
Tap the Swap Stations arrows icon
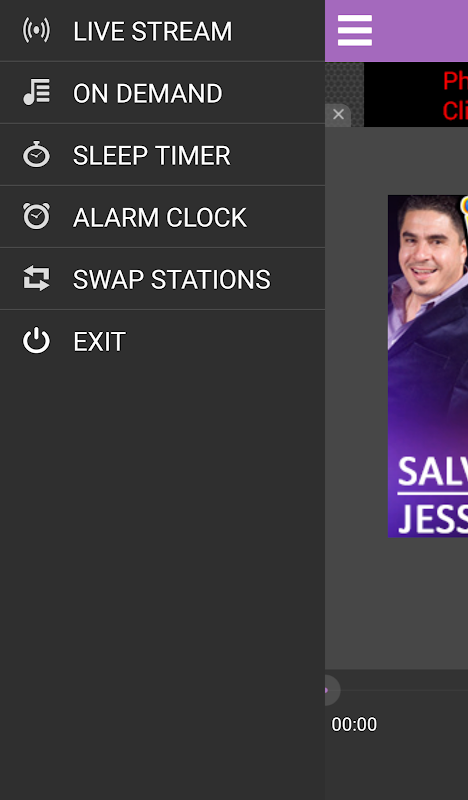[x=36, y=279]
